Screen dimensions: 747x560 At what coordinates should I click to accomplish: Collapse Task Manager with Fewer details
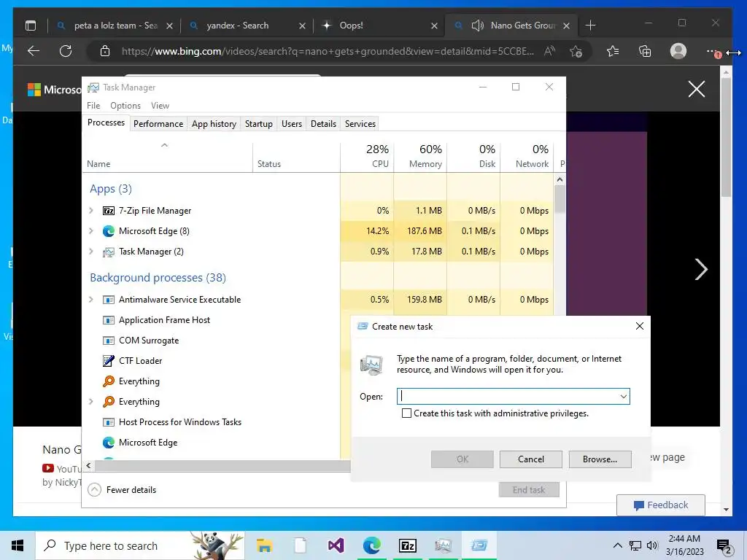(123, 489)
